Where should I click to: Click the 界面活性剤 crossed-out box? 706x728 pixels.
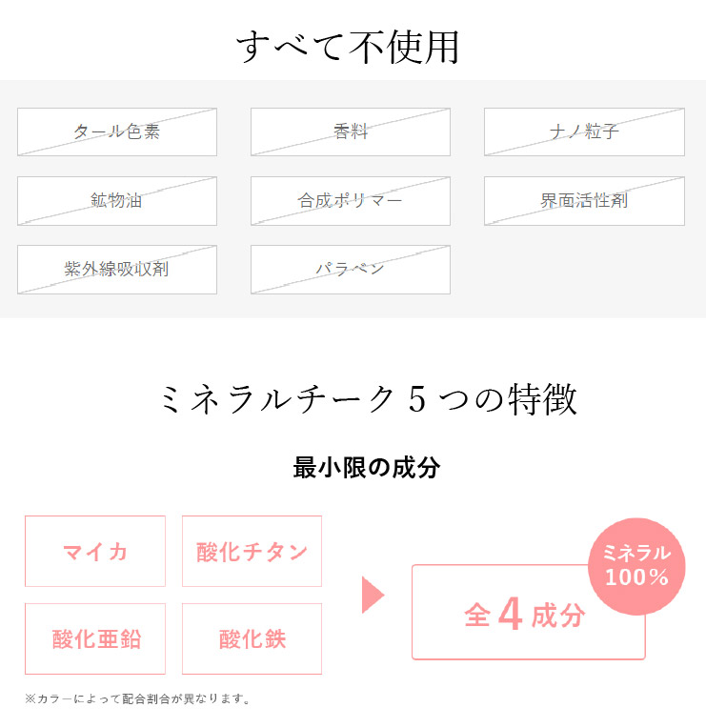(x=584, y=201)
